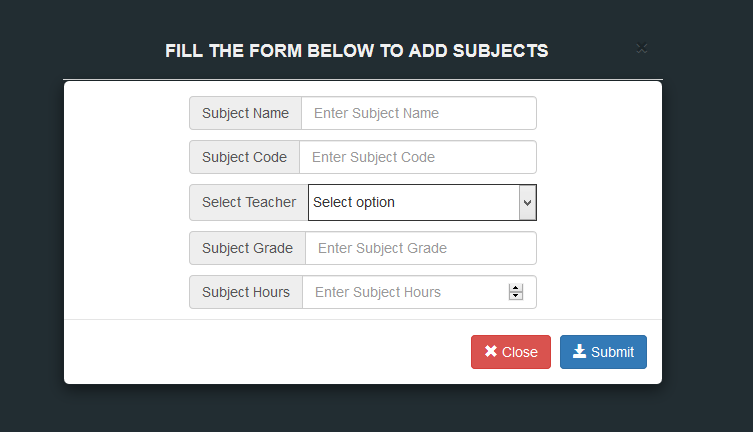Focus the Enter Subject Code field

click(418, 157)
